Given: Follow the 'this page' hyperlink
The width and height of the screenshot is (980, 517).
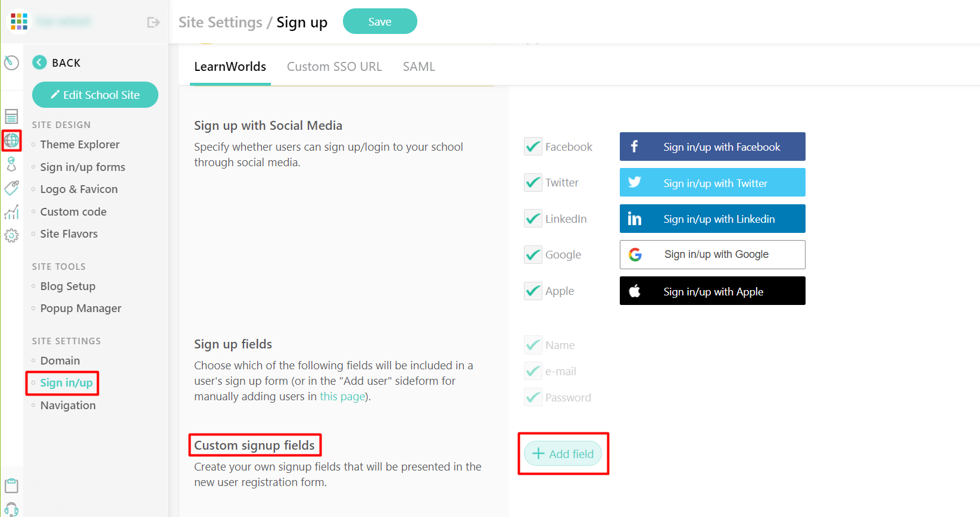Looking at the screenshot, I should click(342, 396).
